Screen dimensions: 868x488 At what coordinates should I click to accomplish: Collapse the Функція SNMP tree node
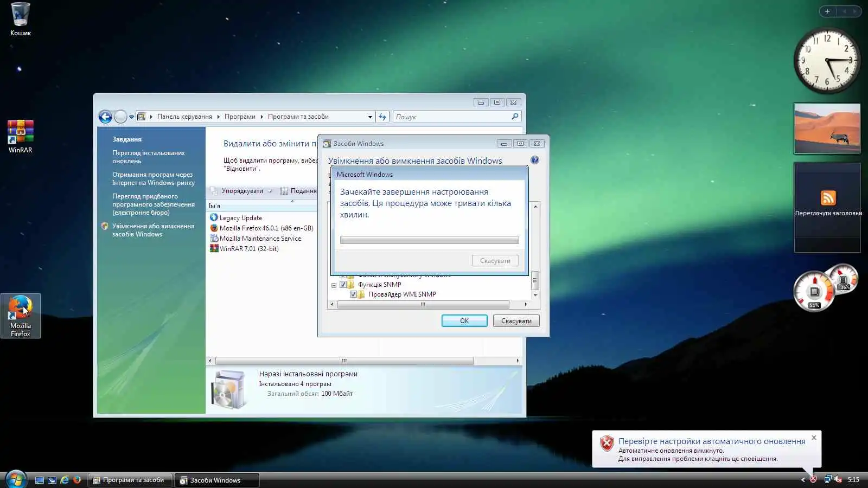(334, 285)
